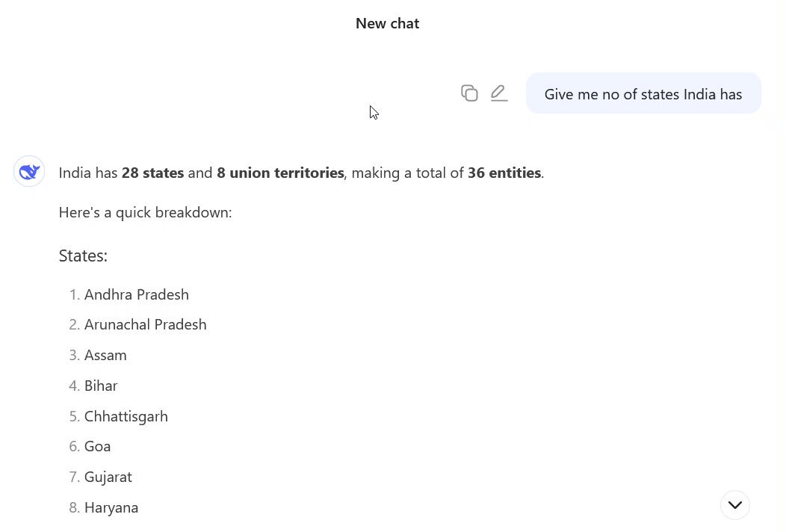The height and width of the screenshot is (532, 786).
Task: Click the States: heading
Action: pyautogui.click(x=83, y=256)
